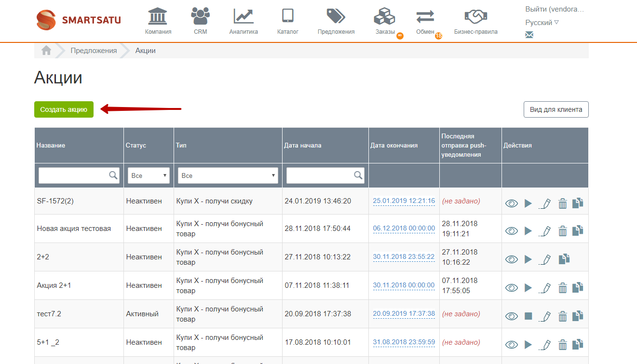
Task: Edit end date 31.08.2018 23:59:59
Action: [404, 342]
